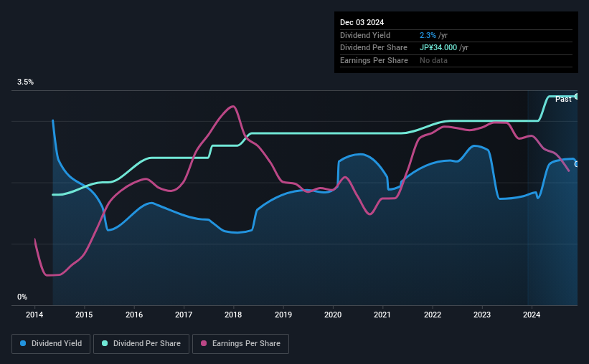589x364 pixels.
Task: Toggle the Dividend Per Share legend button
Action: (141, 344)
